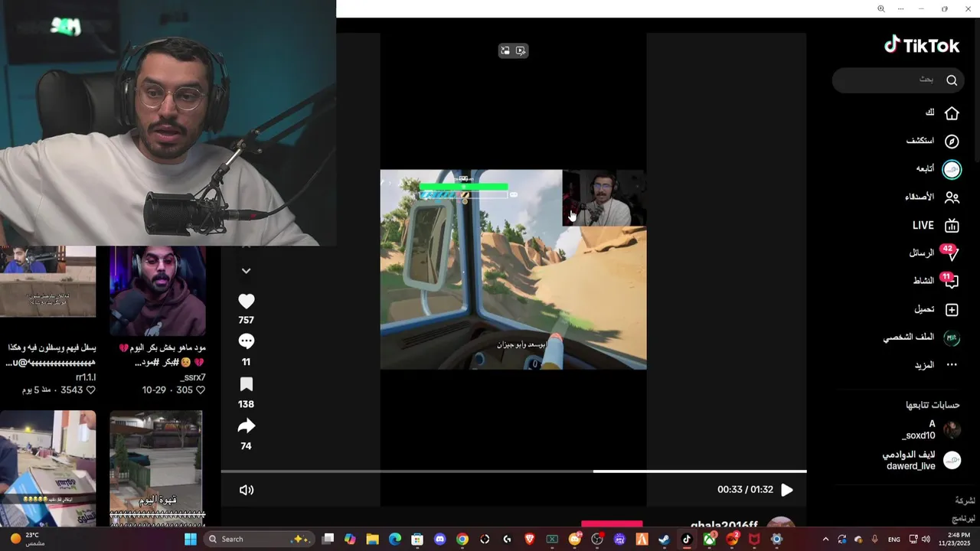This screenshot has width=980, height=551.
Task: Open the Explore compass icon
Action: (x=952, y=142)
